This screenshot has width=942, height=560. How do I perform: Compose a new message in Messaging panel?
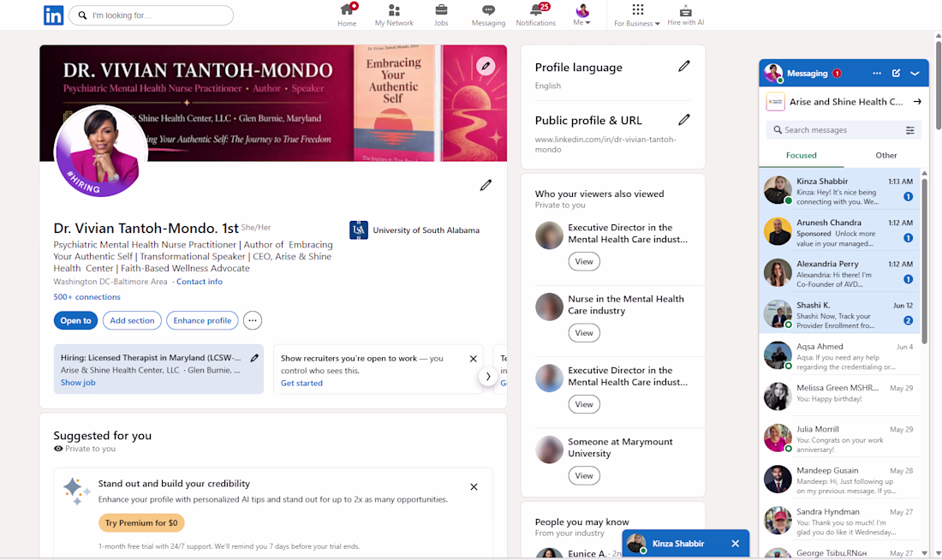pyautogui.click(x=896, y=74)
